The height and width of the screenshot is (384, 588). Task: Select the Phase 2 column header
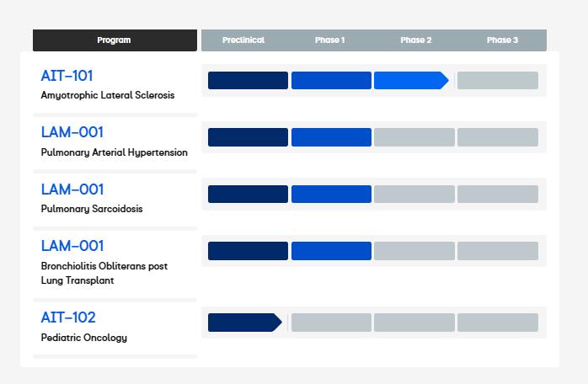[x=416, y=40]
